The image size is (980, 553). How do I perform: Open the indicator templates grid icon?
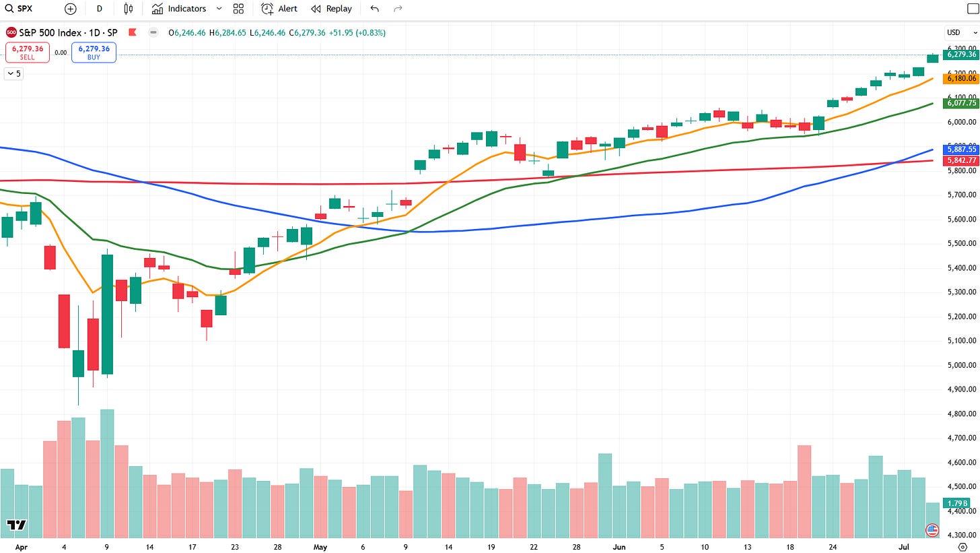point(238,9)
